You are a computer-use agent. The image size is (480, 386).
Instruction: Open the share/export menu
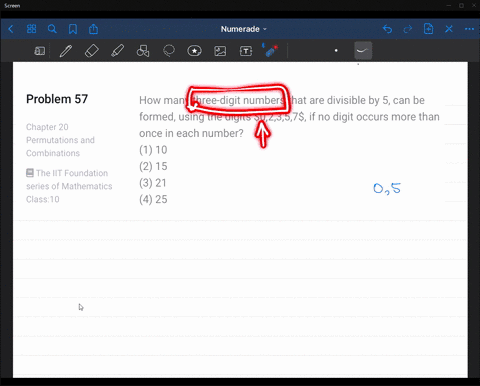[94, 29]
